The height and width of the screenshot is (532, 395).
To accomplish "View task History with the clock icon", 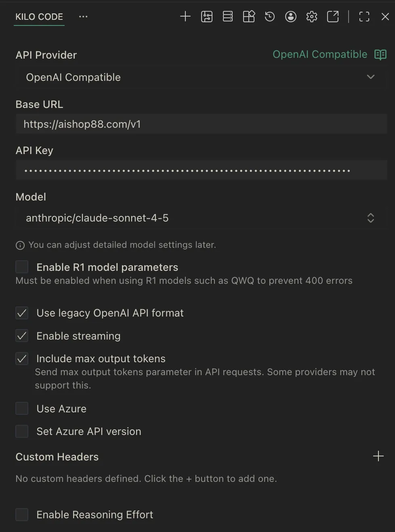I will [270, 17].
